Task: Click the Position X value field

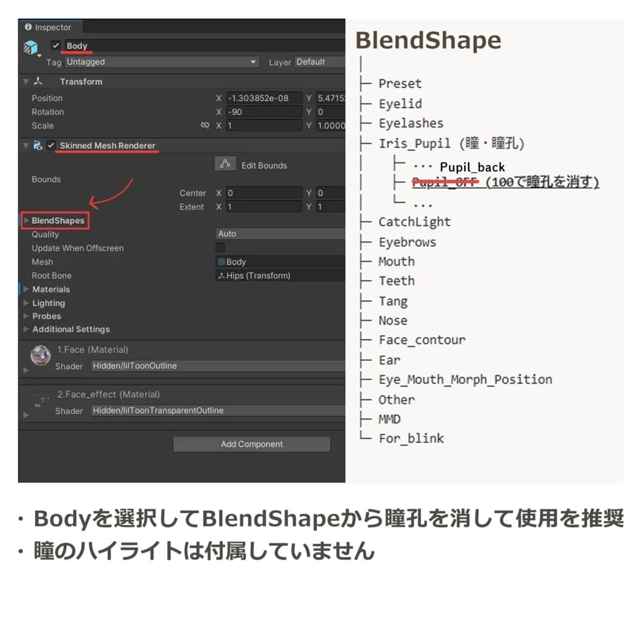Action: 264,98
